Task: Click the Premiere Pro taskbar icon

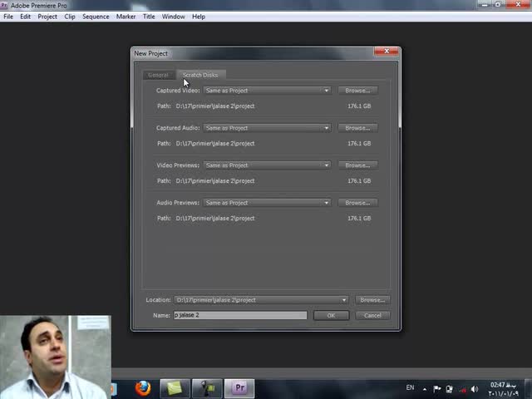Action: tap(239, 388)
